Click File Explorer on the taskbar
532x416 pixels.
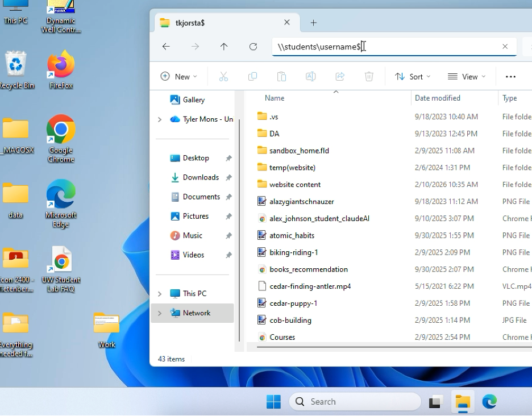[x=463, y=402]
